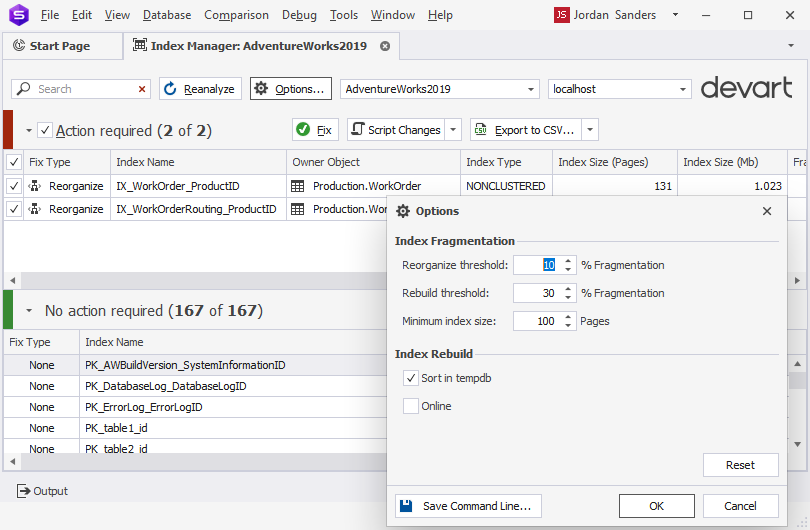The width and height of the screenshot is (810, 530).
Task: Switch to the Start Page tab
Action: 63,45
